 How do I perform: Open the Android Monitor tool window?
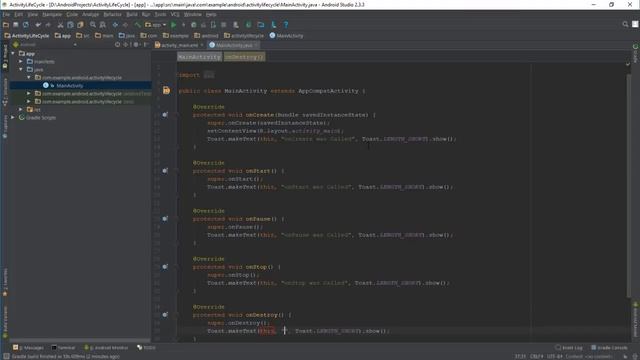106,348
